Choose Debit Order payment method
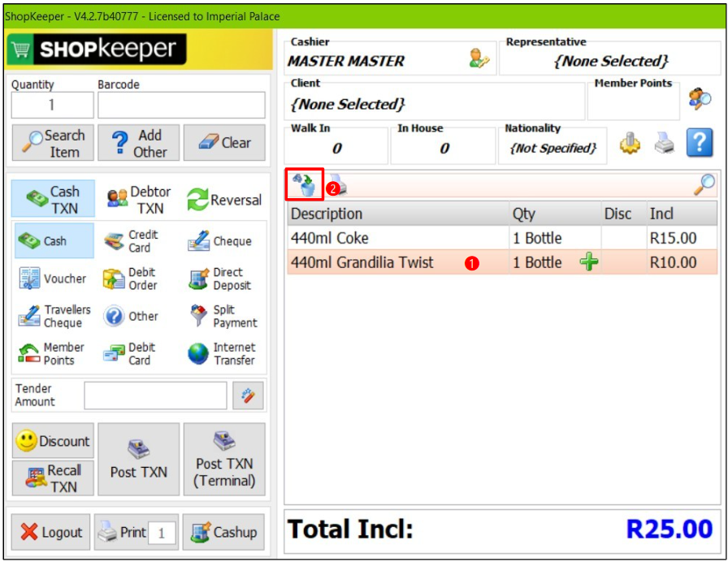Image resolution: width=728 pixels, height=562 pixels. [x=131, y=279]
